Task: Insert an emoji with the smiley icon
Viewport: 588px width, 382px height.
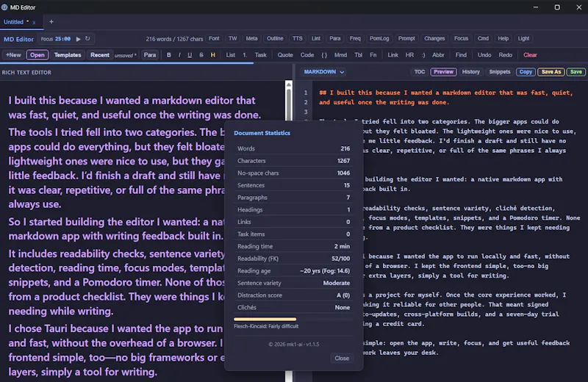Action: 423,55
